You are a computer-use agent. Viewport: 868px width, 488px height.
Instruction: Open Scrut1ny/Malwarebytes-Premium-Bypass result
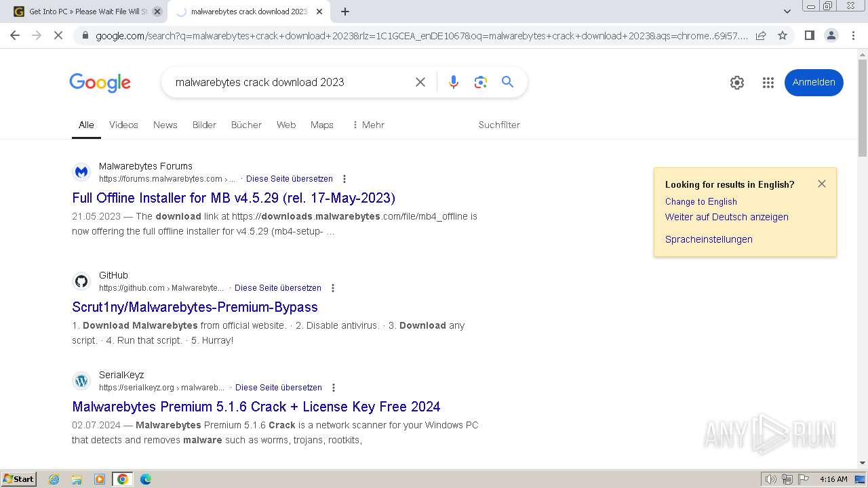click(195, 307)
